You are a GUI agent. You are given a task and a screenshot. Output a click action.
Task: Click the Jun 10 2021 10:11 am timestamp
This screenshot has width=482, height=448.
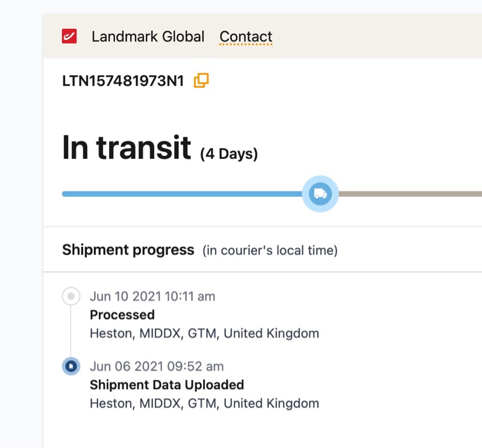[152, 296]
